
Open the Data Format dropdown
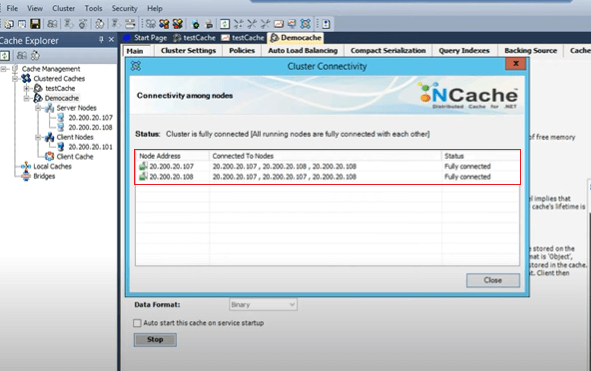pyautogui.click(x=263, y=305)
